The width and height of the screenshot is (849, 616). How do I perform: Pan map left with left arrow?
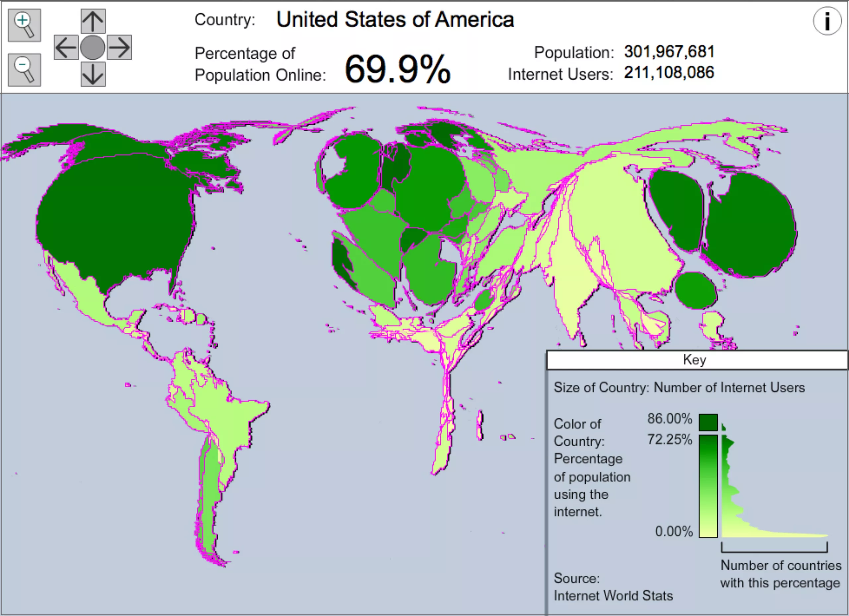[x=66, y=47]
